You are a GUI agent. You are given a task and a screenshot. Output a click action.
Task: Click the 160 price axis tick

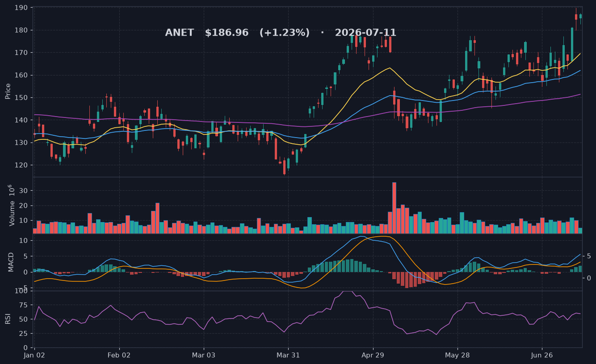click(x=21, y=75)
